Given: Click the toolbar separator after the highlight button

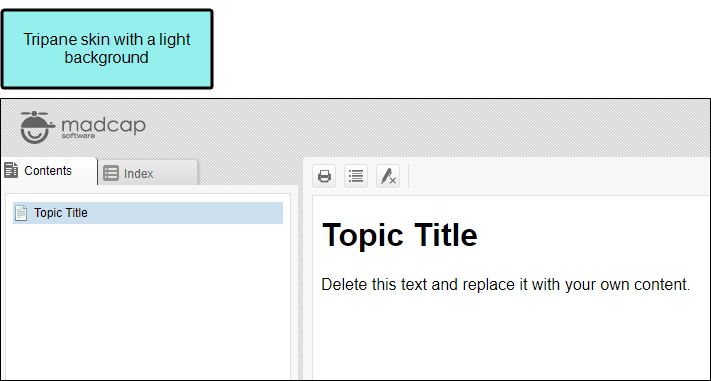Looking at the screenshot, I should click(x=409, y=176).
